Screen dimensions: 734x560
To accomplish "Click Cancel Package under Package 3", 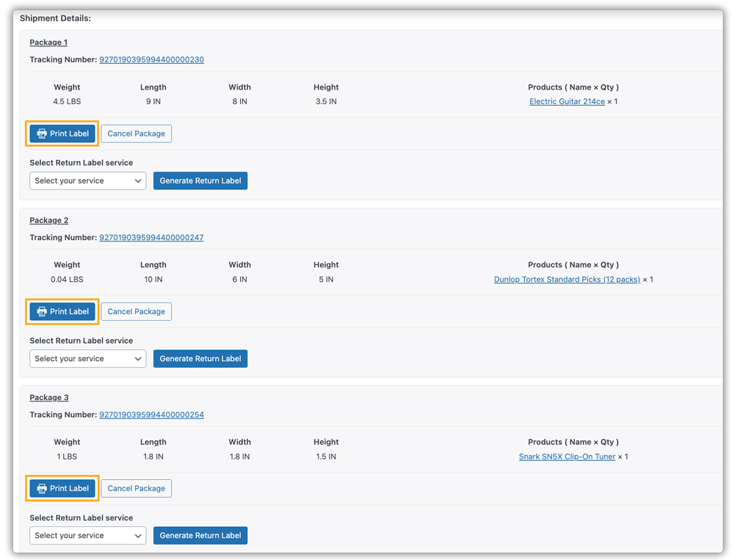I will pos(137,489).
